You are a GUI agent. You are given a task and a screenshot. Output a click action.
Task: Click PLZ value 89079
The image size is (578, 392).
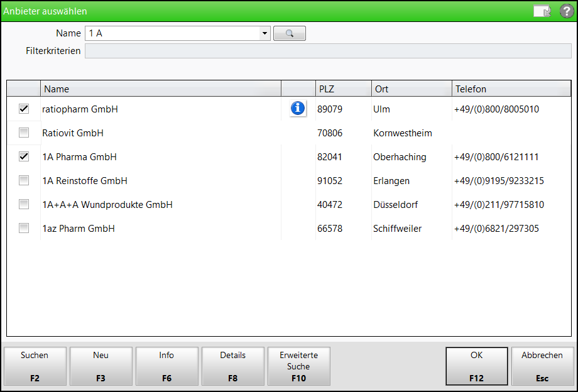click(330, 109)
